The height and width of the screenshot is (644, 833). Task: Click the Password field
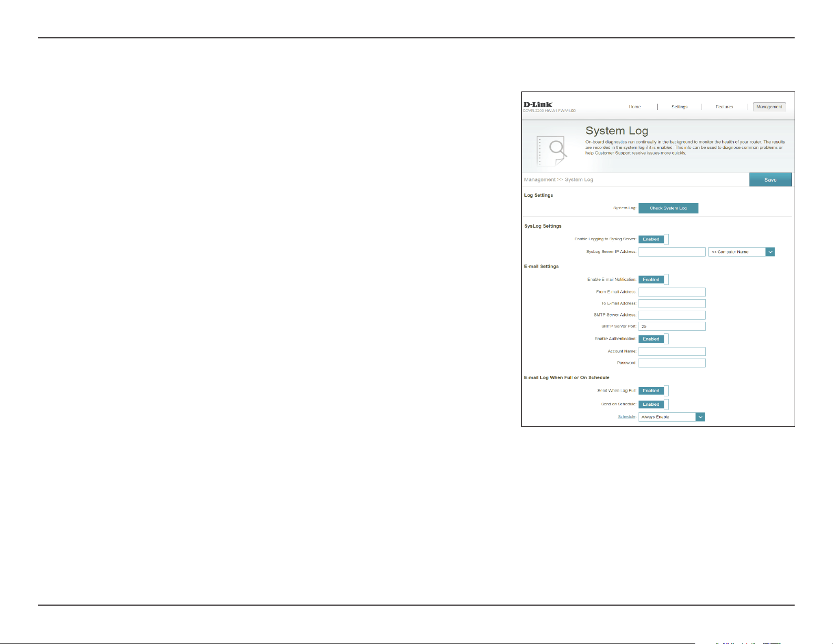672,363
